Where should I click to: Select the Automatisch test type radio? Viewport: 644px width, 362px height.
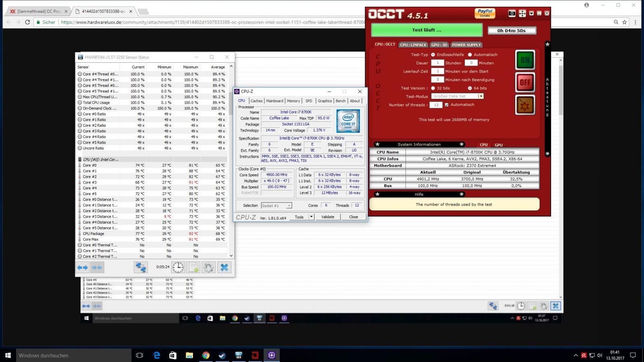coord(470,55)
